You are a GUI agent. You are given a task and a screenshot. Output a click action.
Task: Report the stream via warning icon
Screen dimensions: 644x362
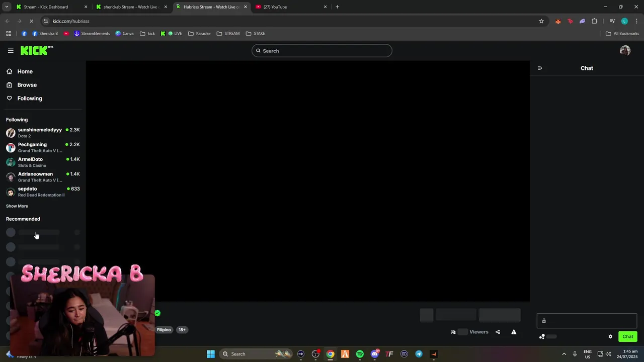coord(514,332)
